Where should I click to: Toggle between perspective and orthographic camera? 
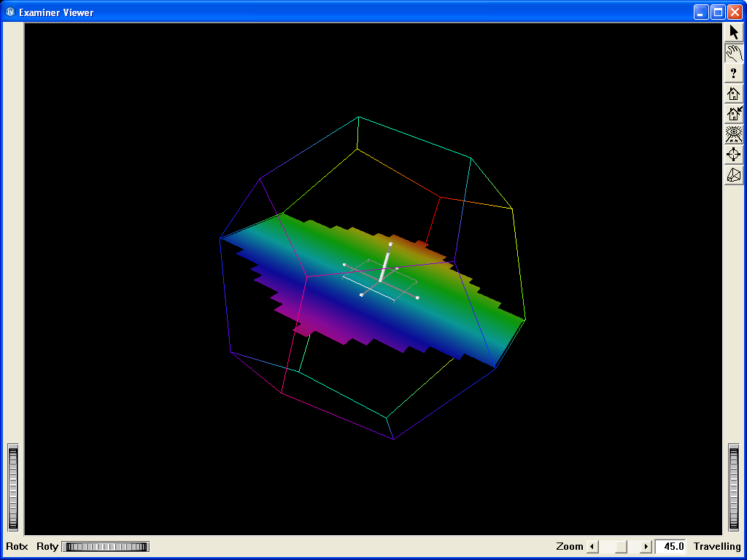[734, 175]
